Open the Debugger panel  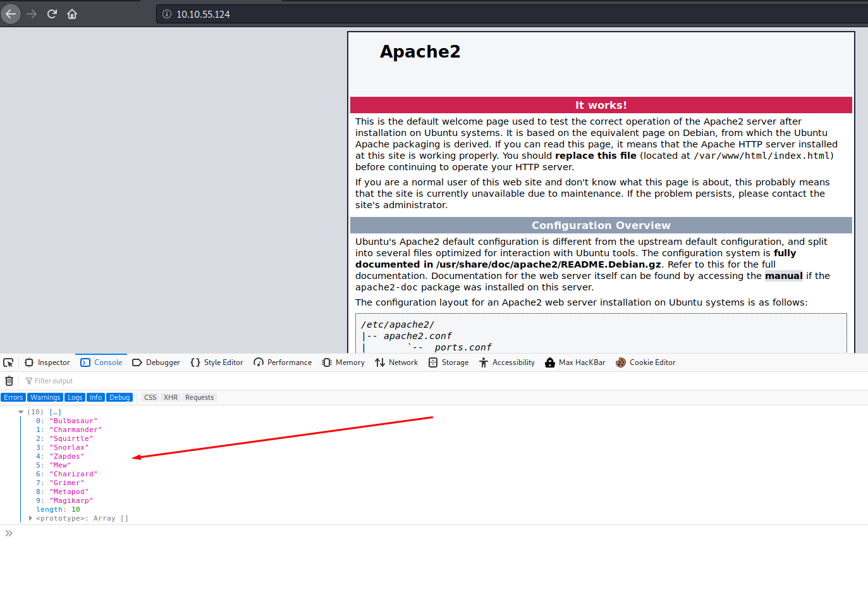156,362
